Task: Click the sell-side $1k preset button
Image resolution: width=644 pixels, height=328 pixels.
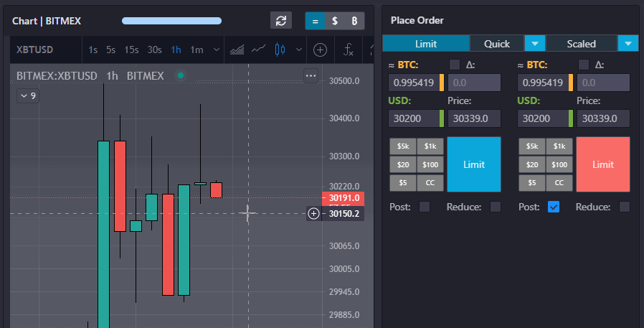Action: coord(559,146)
